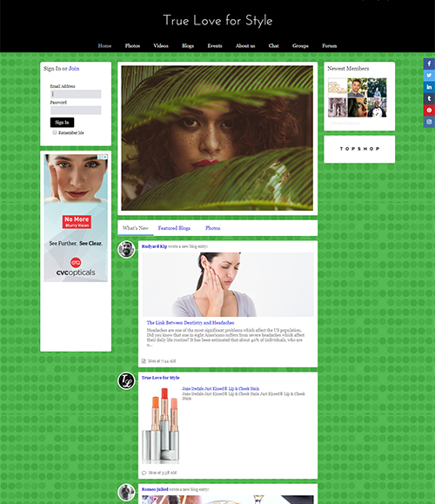Screen dimensions: 435x504
Task: Open the LinkedIn share icon
Action: pyautogui.click(x=429, y=87)
